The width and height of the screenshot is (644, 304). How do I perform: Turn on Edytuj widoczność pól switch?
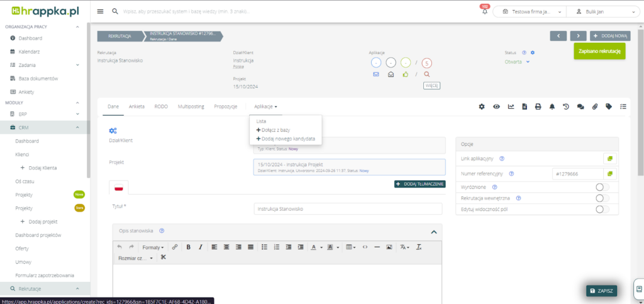pos(601,209)
